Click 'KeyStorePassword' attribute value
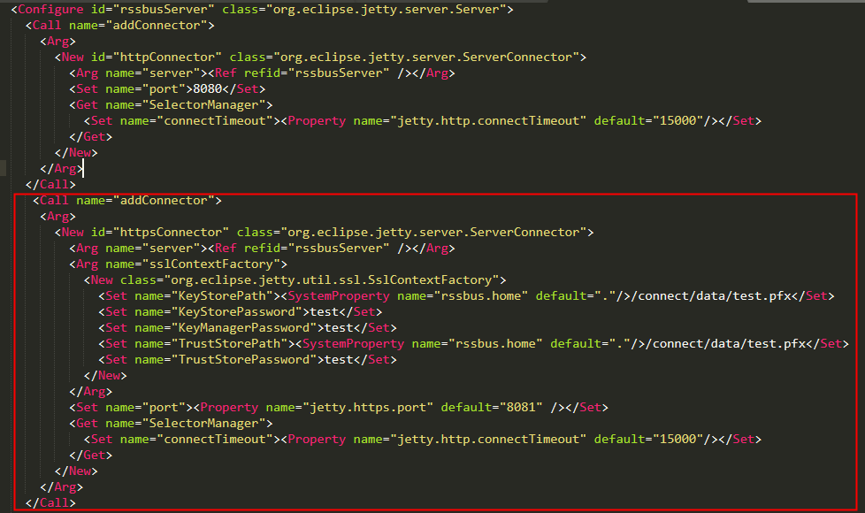This screenshot has width=865, height=513. 237,312
